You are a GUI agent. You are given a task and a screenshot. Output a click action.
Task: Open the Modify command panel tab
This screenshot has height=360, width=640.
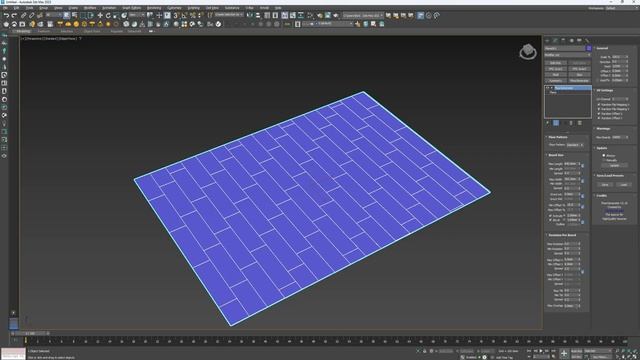pyautogui.click(x=556, y=40)
